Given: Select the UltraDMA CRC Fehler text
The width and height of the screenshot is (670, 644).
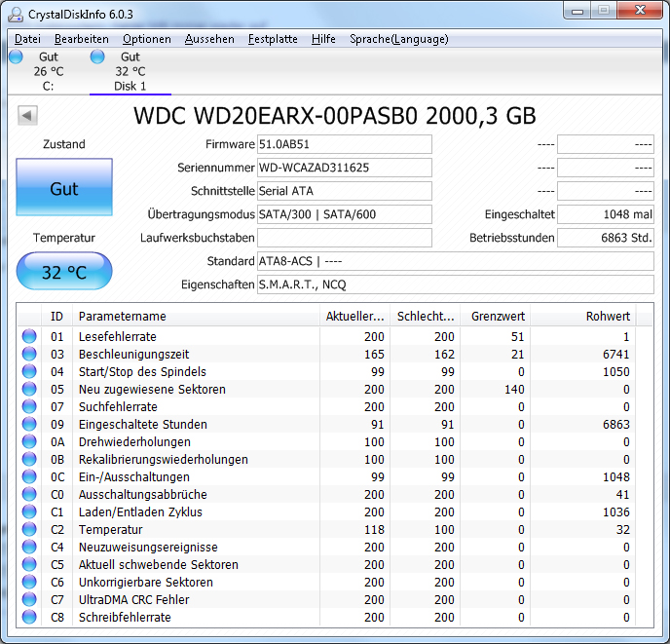Looking at the screenshot, I should coord(133,599).
